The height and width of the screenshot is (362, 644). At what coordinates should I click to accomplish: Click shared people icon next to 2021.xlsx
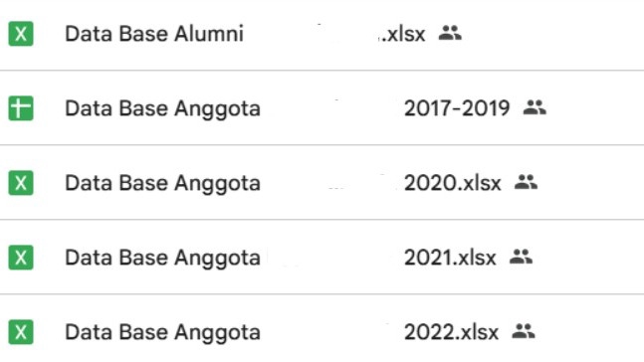pyautogui.click(x=521, y=257)
